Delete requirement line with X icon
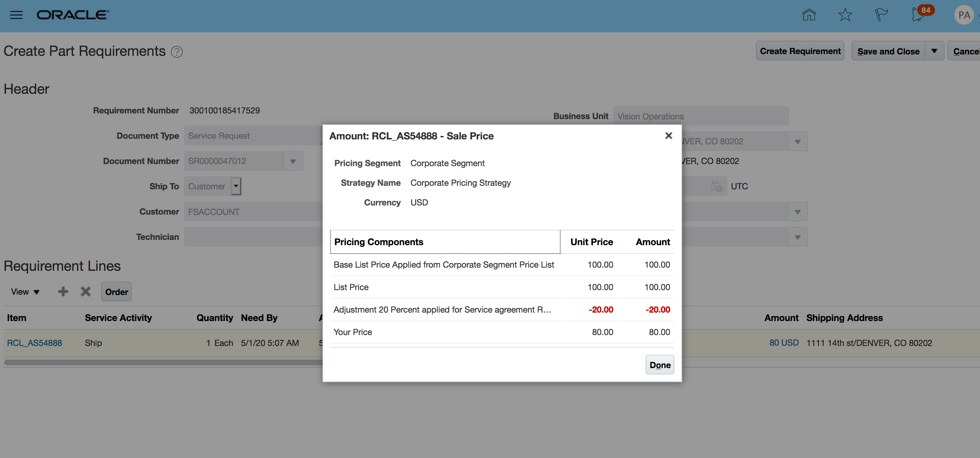The height and width of the screenshot is (458, 980). [86, 292]
